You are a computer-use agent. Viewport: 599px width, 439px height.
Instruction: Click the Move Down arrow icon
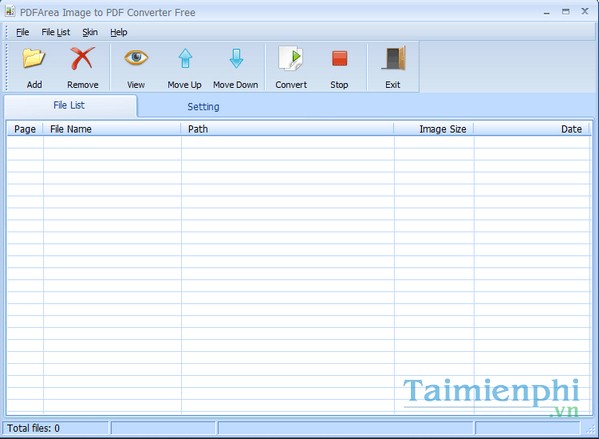click(x=236, y=58)
